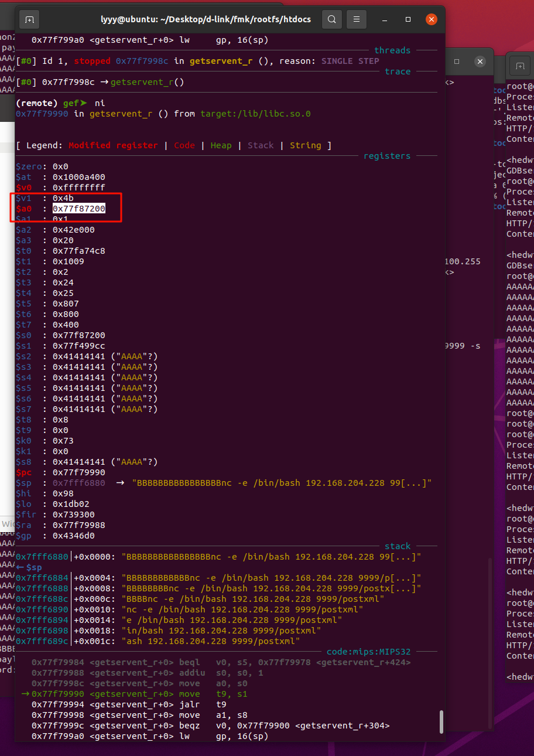Maximize the front terminal window

point(408,19)
